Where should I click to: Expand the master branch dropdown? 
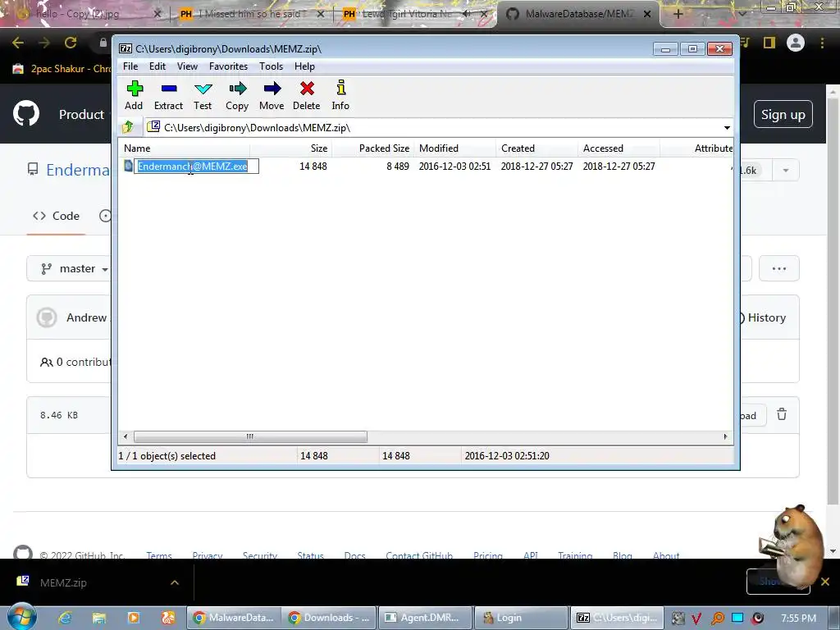[69, 268]
